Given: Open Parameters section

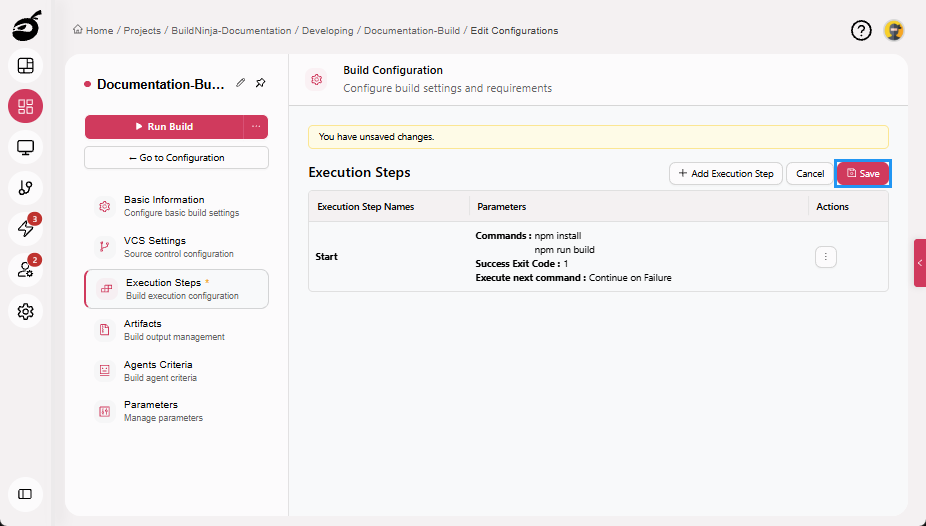Looking at the screenshot, I should point(176,411).
